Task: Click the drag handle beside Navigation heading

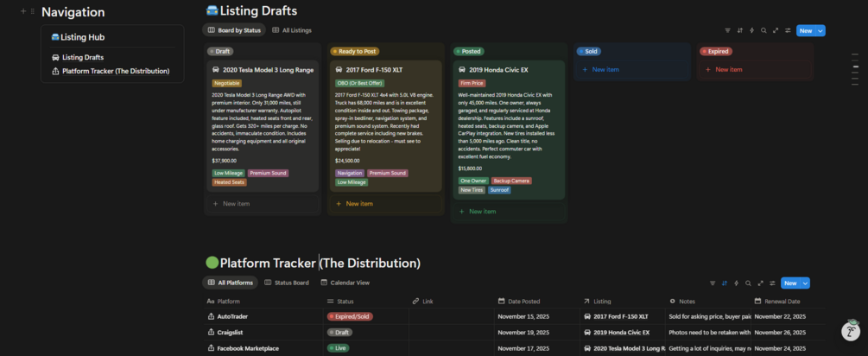Action: (x=33, y=11)
